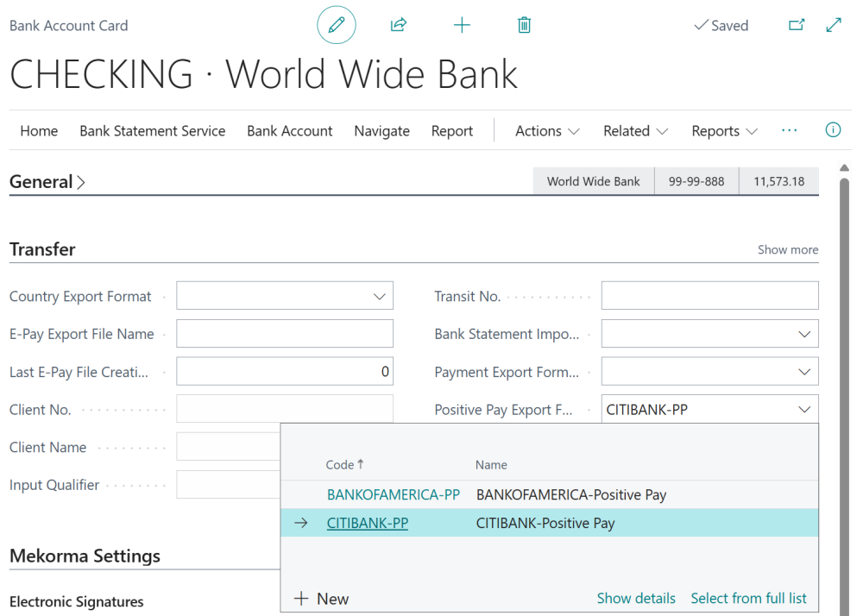Switch to the Bank Statement Service tab
Image resolution: width=863 pixels, height=616 pixels.
coord(152,130)
